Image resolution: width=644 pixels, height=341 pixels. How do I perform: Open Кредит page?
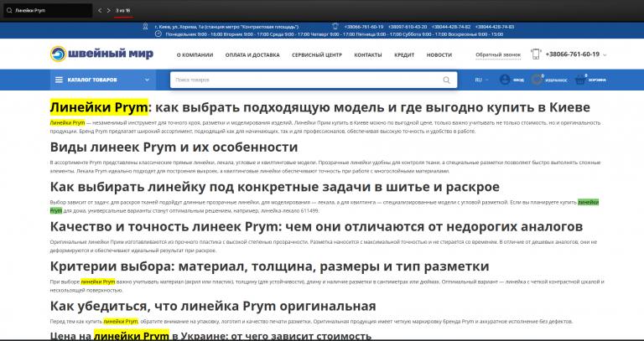pyautogui.click(x=404, y=55)
